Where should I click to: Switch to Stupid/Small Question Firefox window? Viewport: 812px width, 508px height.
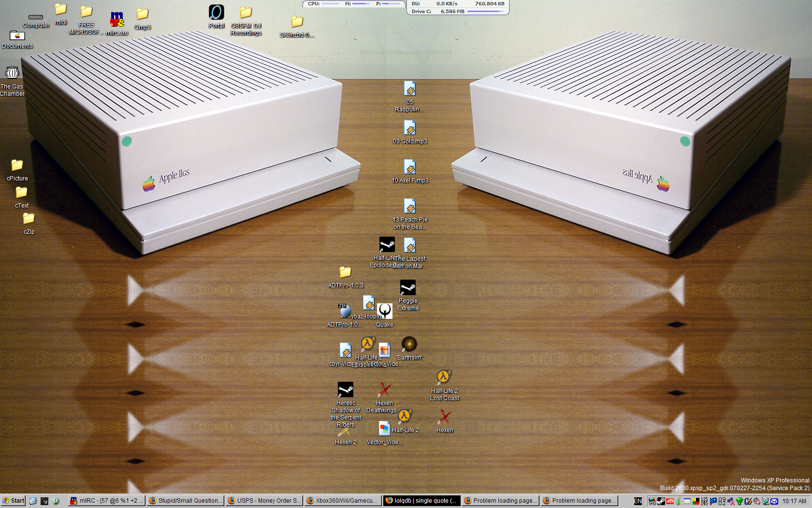click(186, 501)
